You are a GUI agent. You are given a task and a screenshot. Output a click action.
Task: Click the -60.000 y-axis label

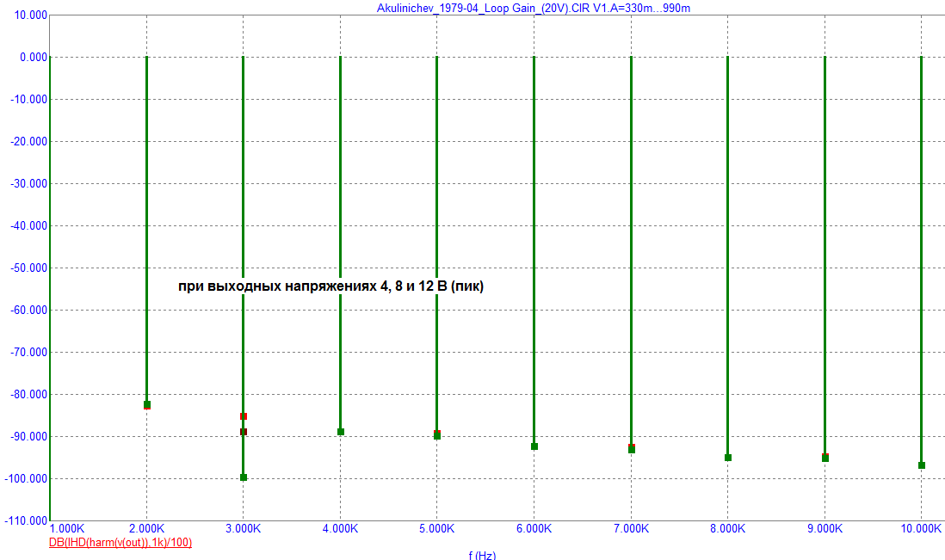(29, 310)
